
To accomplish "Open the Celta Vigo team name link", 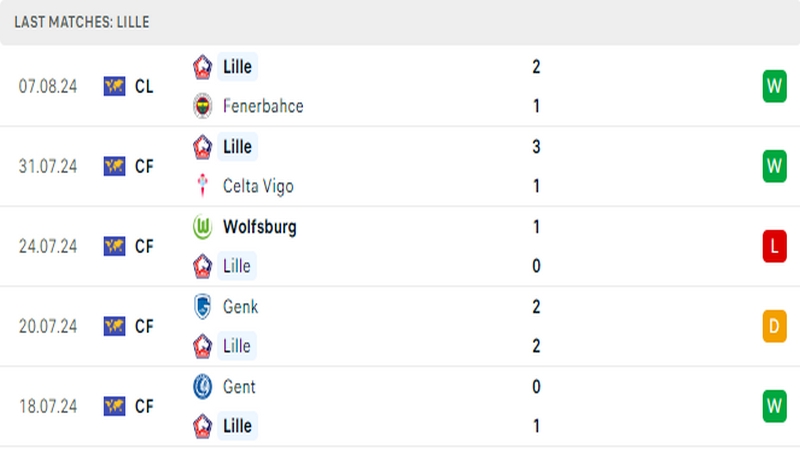I will coord(258,186).
